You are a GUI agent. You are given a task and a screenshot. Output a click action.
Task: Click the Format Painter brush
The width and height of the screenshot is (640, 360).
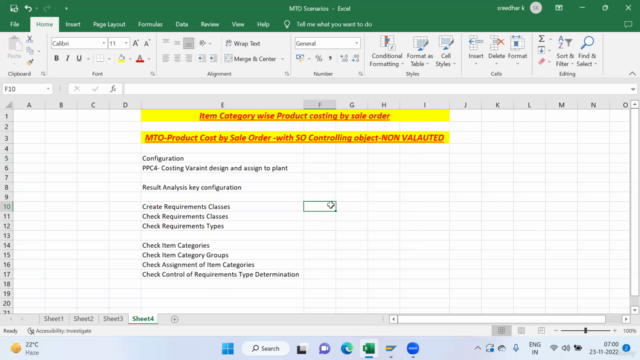tap(30, 62)
